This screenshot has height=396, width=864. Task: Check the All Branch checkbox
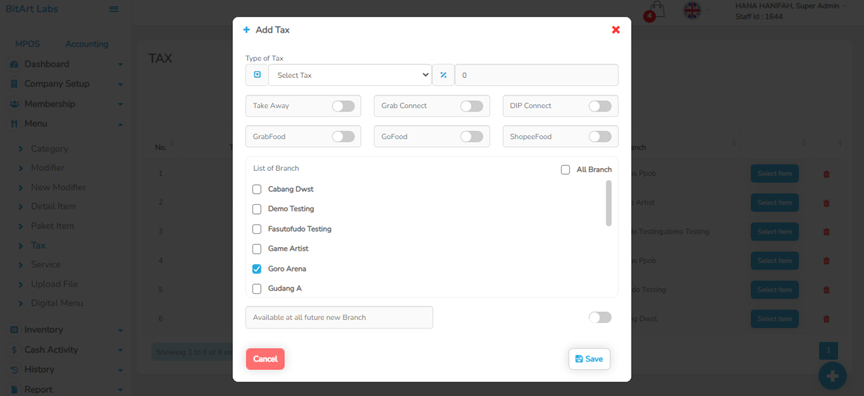click(565, 170)
